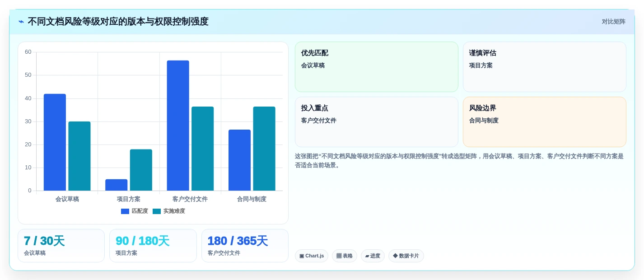
Task: Click the y-axis value 30
Action: (28, 121)
